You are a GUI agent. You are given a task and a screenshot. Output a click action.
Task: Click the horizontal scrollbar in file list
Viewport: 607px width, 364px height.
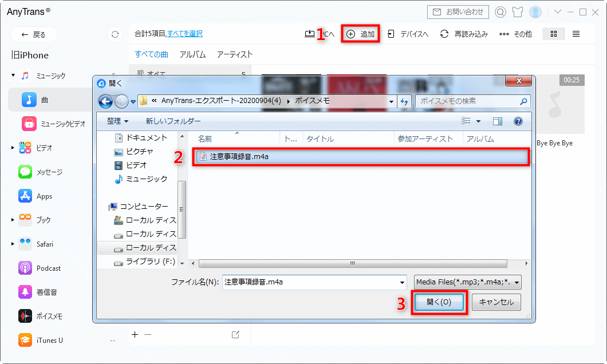coord(353,263)
